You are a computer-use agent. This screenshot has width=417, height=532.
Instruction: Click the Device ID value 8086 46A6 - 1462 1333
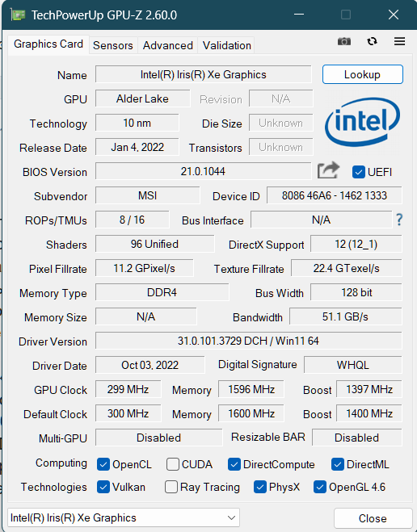point(335,196)
